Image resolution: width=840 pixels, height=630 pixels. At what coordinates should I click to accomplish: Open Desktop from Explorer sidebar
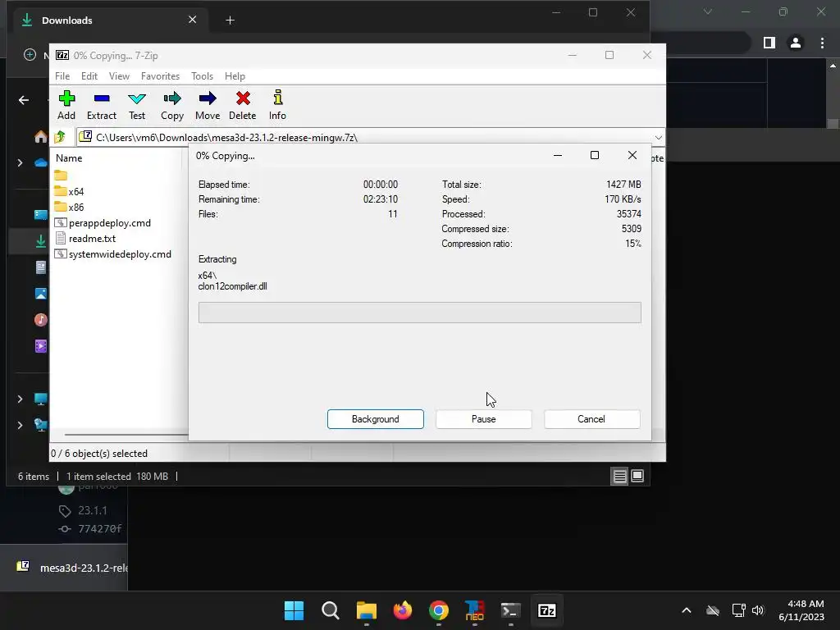(x=41, y=215)
